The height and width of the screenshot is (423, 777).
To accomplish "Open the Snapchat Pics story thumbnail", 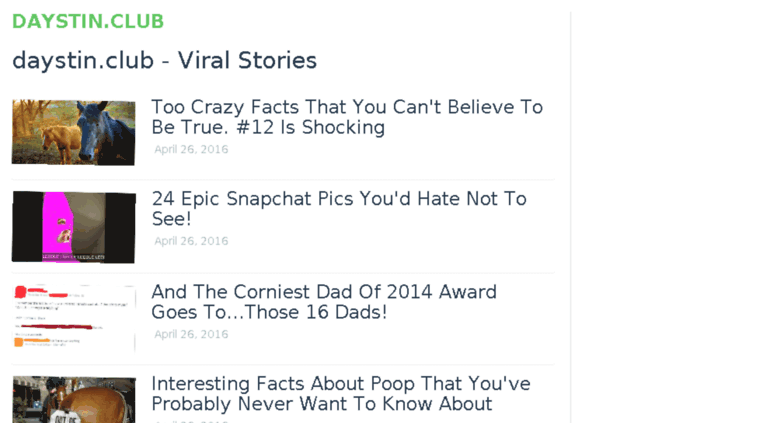I will (x=73, y=227).
